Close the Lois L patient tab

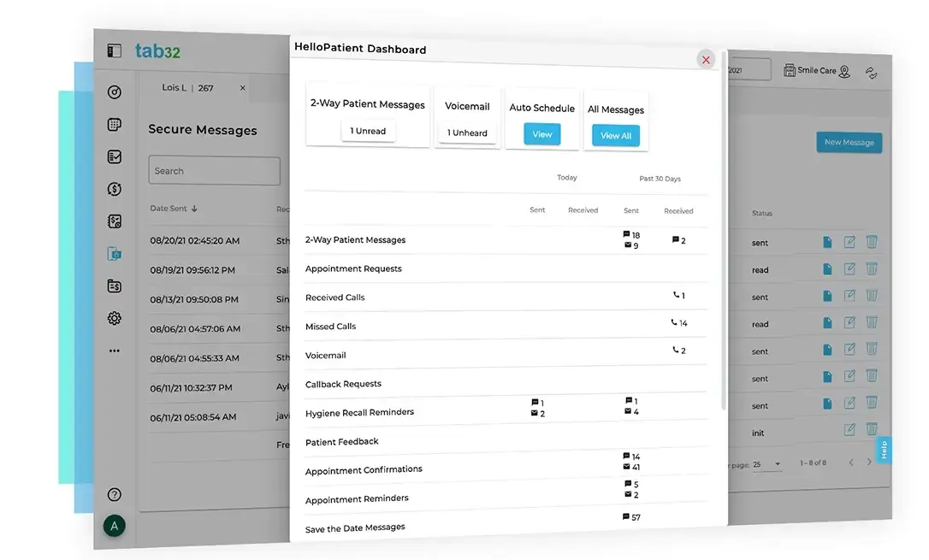(242, 88)
